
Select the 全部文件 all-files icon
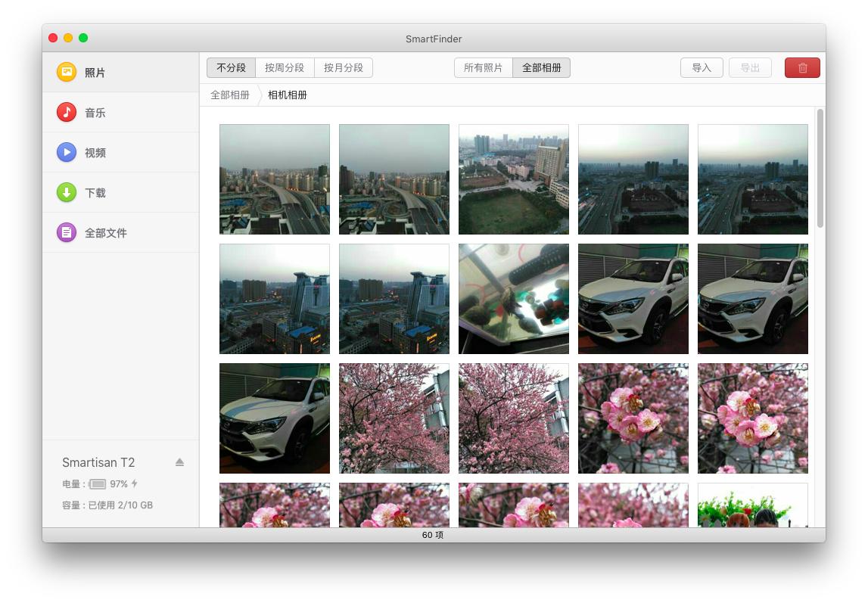point(67,232)
